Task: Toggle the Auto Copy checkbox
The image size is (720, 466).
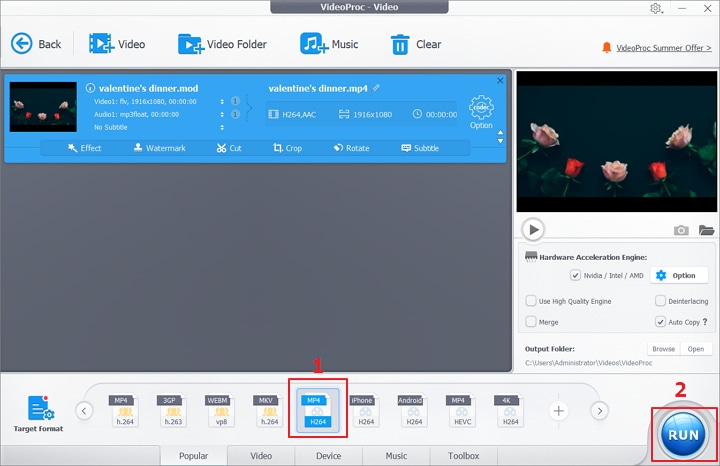Action: click(660, 321)
